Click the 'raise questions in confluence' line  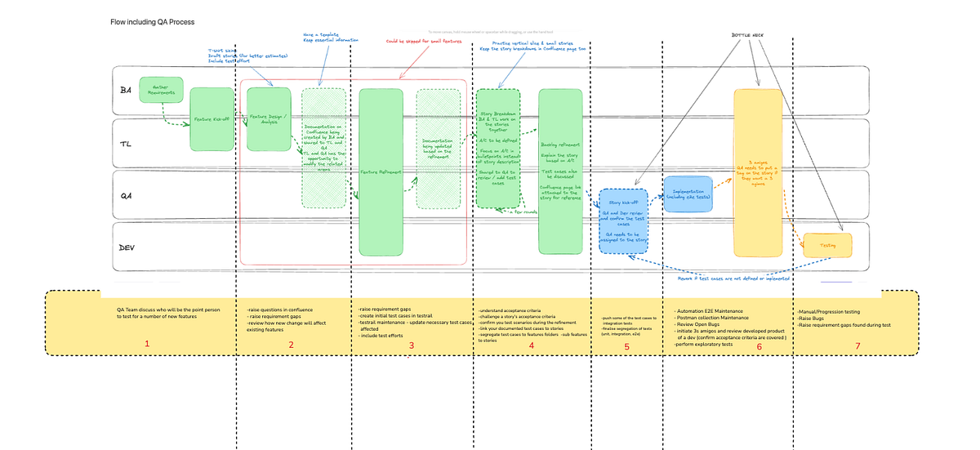(280, 310)
